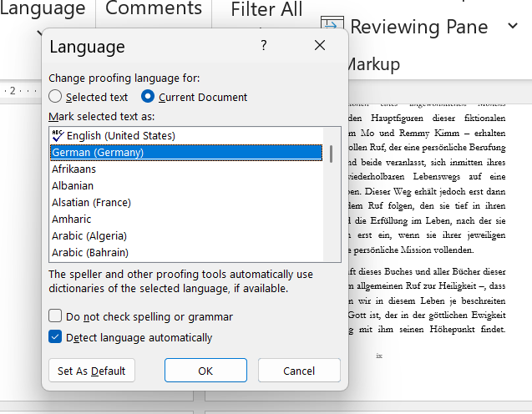Pick Albanian from the language list

(186, 185)
